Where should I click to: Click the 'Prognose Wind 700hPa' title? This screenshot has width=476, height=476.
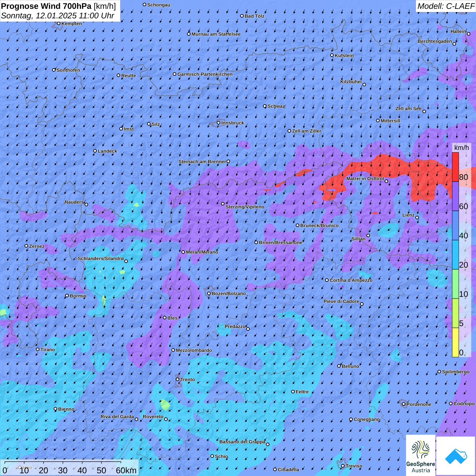tap(46, 6)
